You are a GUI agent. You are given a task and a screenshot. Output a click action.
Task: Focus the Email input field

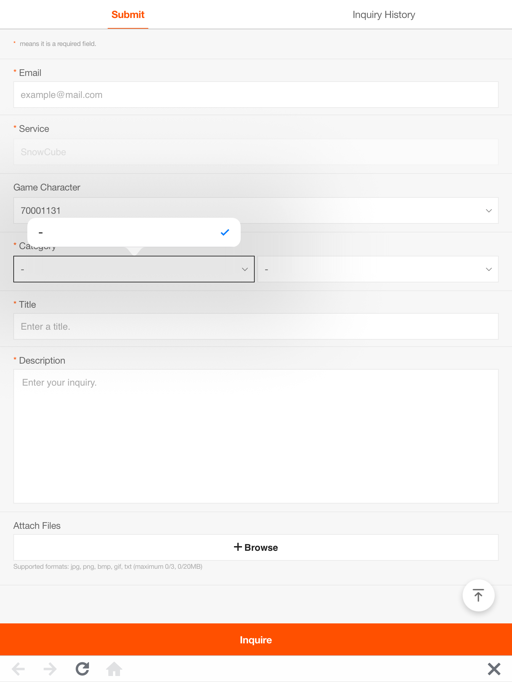tap(256, 95)
